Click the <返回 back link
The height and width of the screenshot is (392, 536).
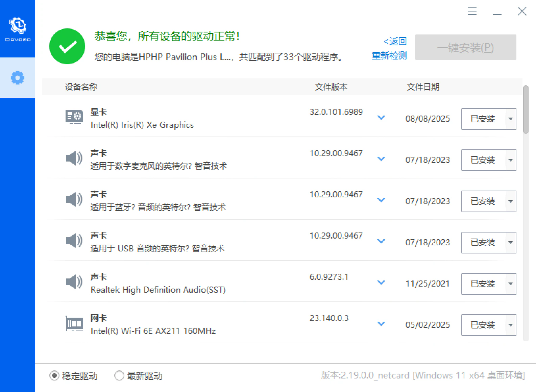click(395, 41)
